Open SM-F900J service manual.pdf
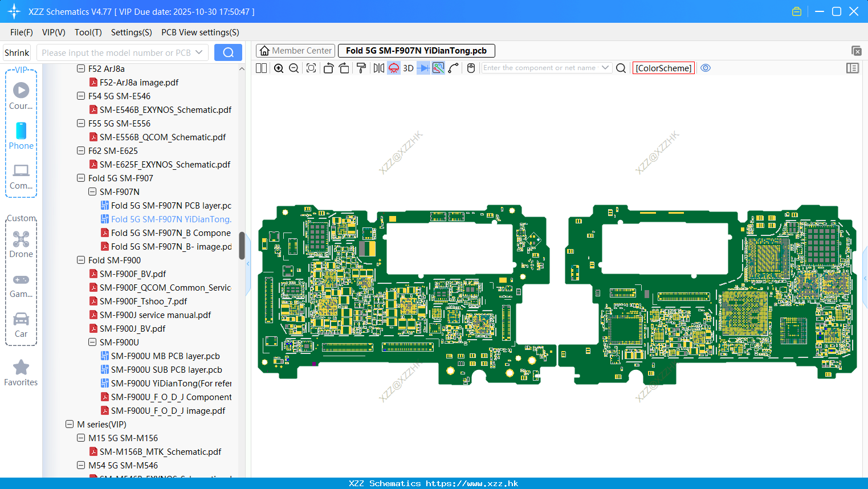The image size is (868, 489). 150,315
